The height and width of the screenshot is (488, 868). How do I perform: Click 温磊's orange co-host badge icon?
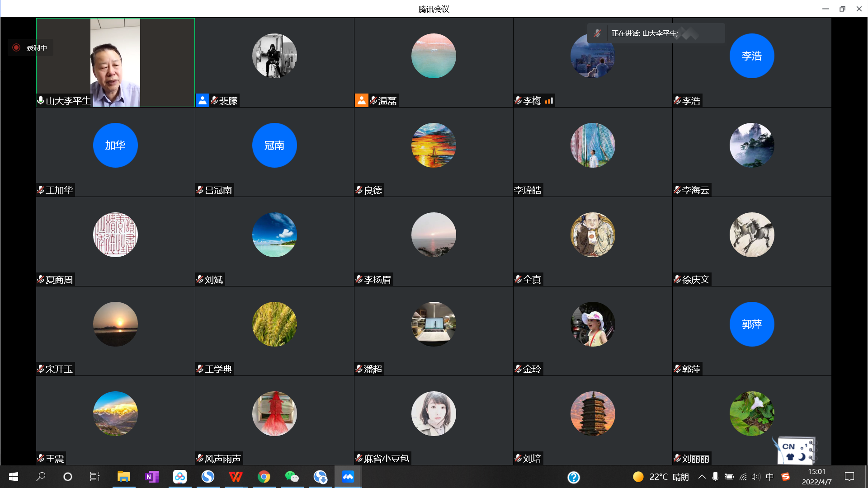click(361, 100)
